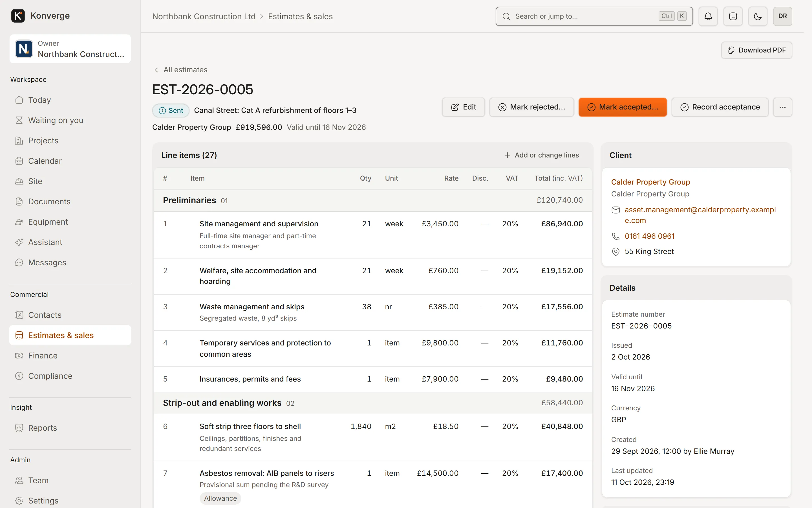Image resolution: width=812 pixels, height=508 pixels.
Task: Click the Contacts icon in sidebar
Action: tap(19, 315)
